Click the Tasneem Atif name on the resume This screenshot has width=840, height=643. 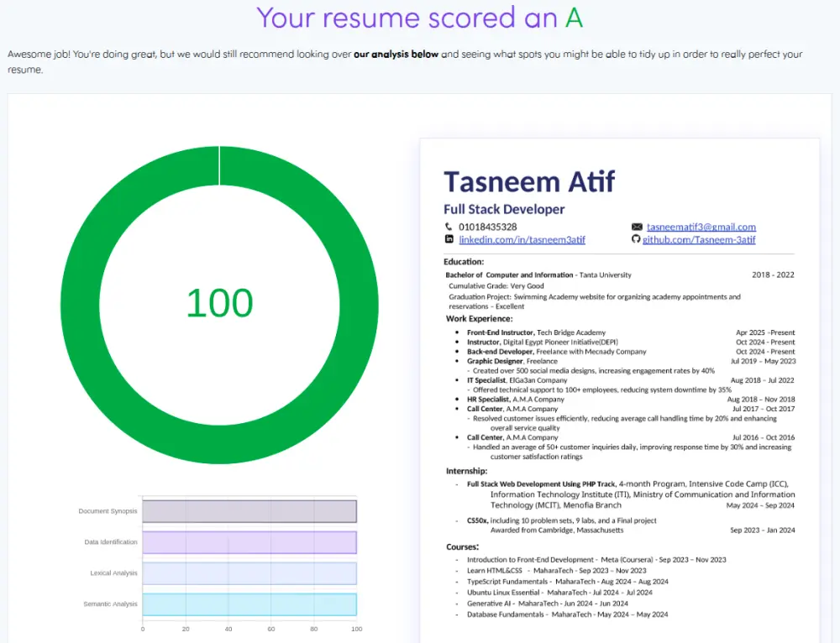tap(528, 181)
